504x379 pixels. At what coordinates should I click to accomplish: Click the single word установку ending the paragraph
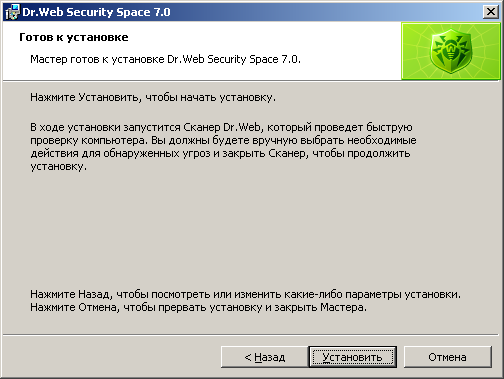point(58,167)
